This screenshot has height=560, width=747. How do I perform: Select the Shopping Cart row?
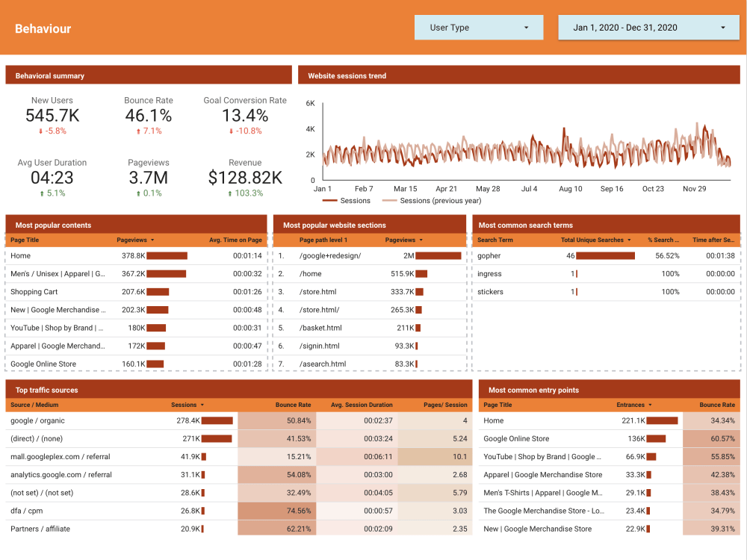coord(136,292)
